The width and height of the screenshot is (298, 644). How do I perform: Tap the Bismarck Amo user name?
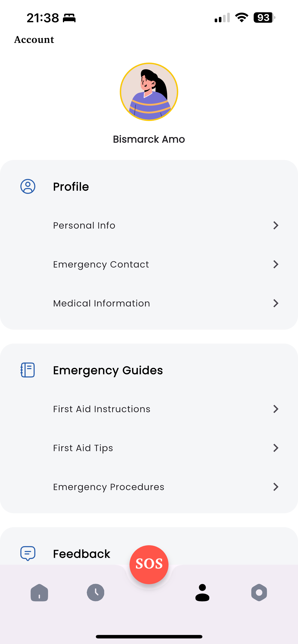point(149,139)
